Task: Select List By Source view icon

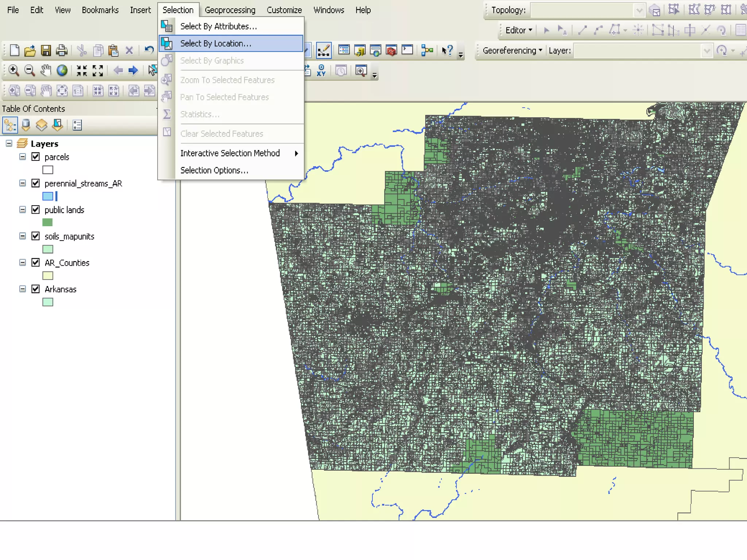Action: pos(26,125)
